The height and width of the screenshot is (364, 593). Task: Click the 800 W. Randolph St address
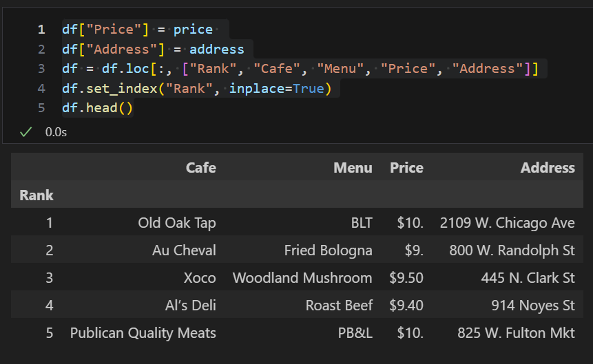click(512, 250)
